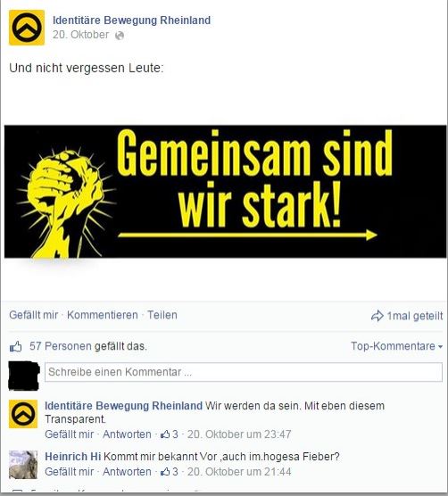Open Heinrich Hi's profile picture

pos(23,465)
